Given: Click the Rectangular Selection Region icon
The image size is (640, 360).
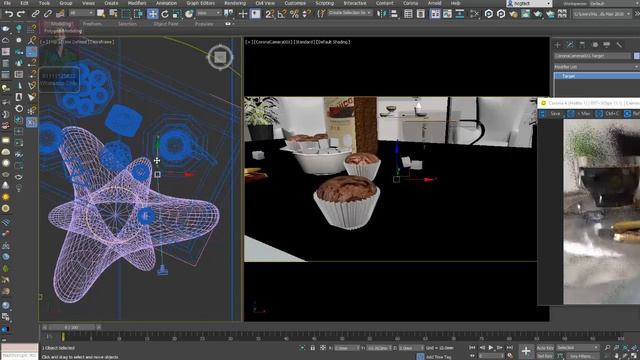Looking at the screenshot, I should click(126, 14).
